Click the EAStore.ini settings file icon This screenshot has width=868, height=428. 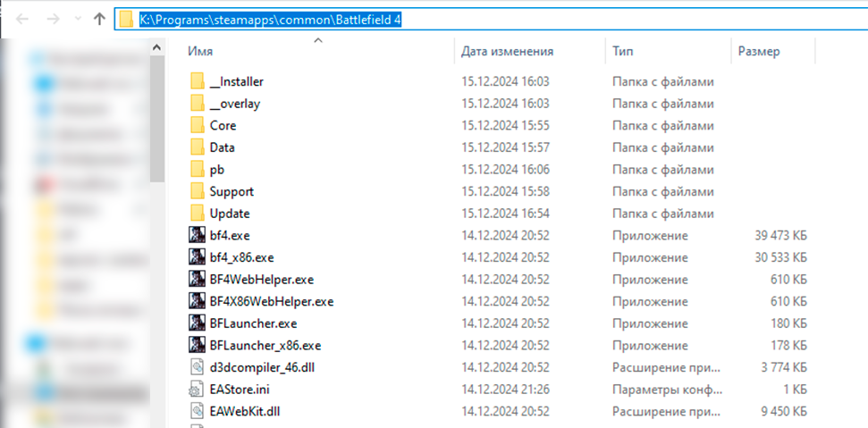point(197,389)
